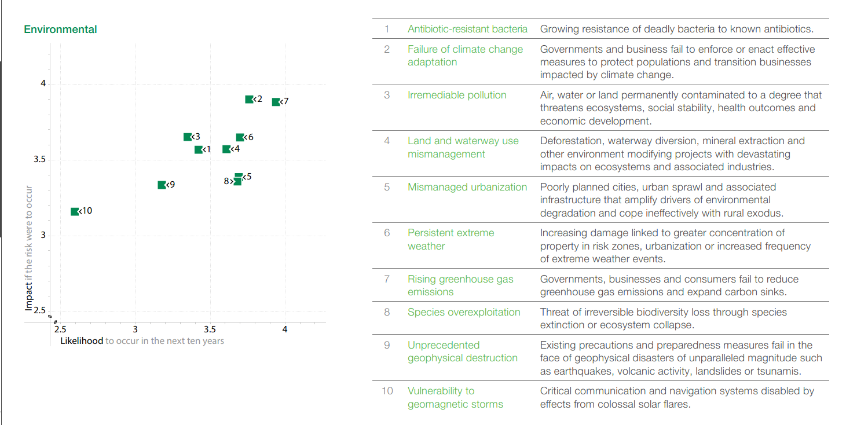Click the green square for point 6

240,138
